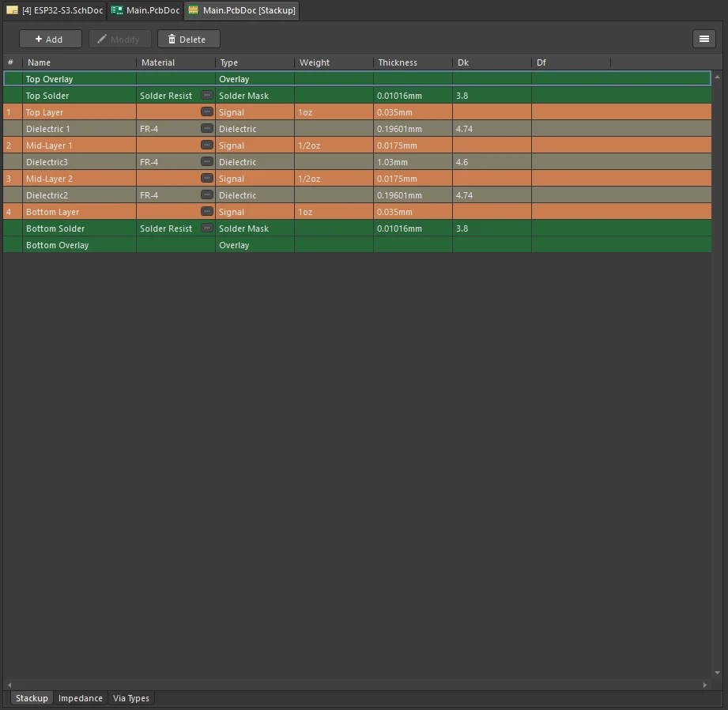Image resolution: width=728 pixels, height=710 pixels.
Task: Select the Mid-Layer 2 name cell
Action: coord(79,179)
